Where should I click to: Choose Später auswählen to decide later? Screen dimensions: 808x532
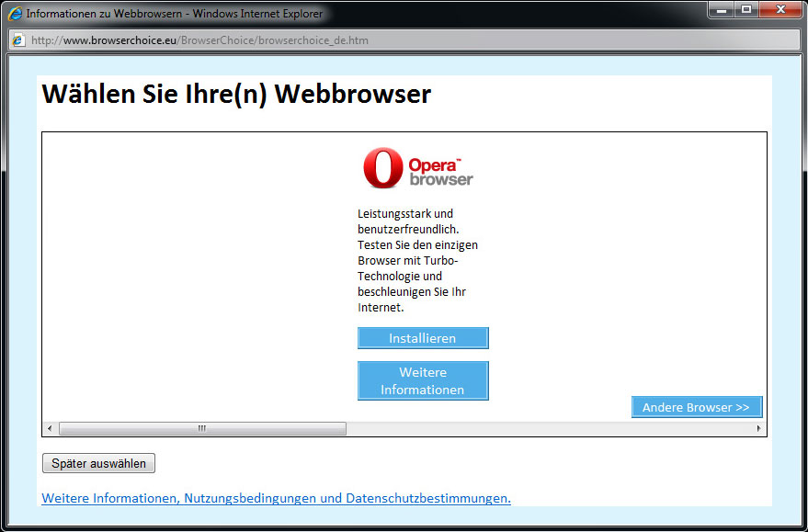pos(98,463)
